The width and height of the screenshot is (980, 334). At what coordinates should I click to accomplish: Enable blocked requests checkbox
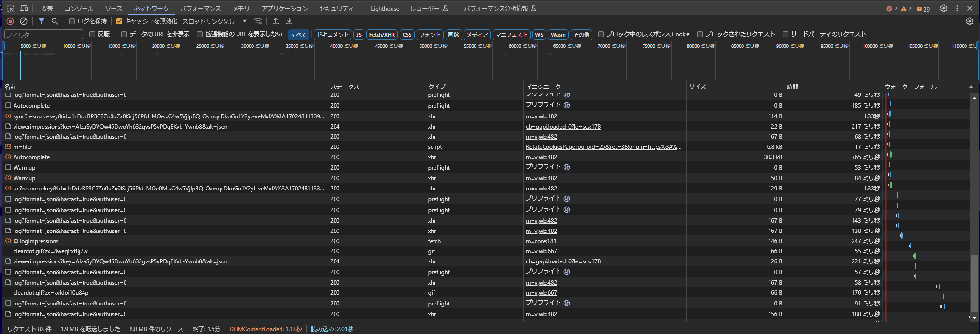[700, 34]
